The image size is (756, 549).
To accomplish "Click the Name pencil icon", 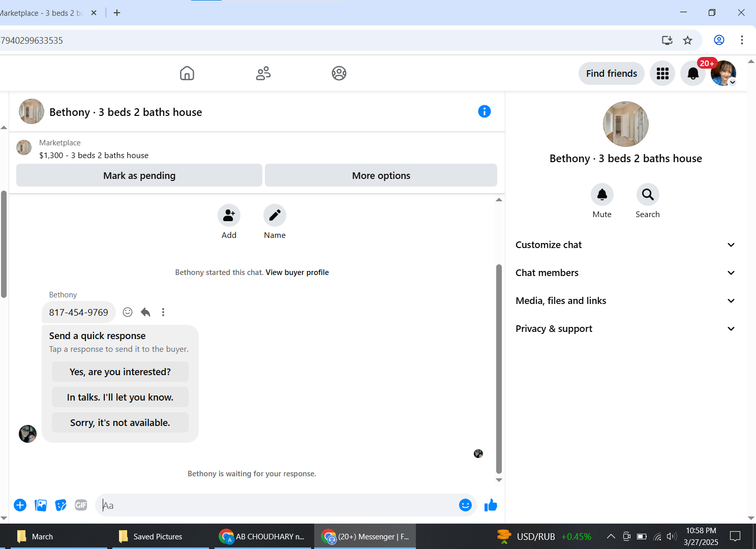I will click(275, 216).
